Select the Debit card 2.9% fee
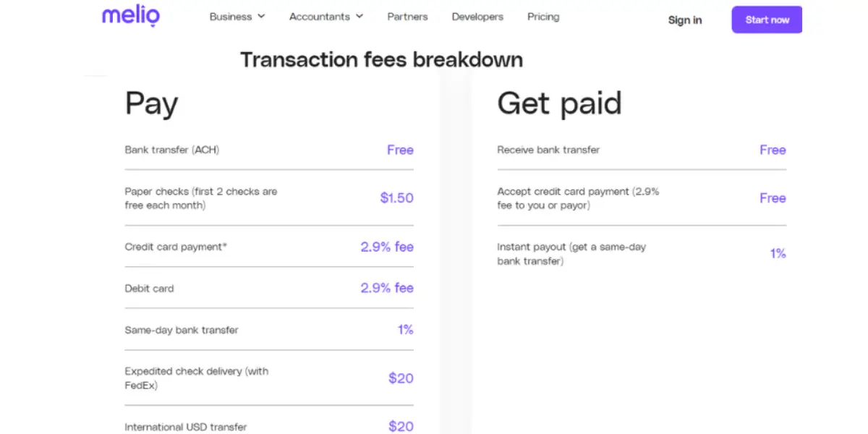 click(x=387, y=288)
